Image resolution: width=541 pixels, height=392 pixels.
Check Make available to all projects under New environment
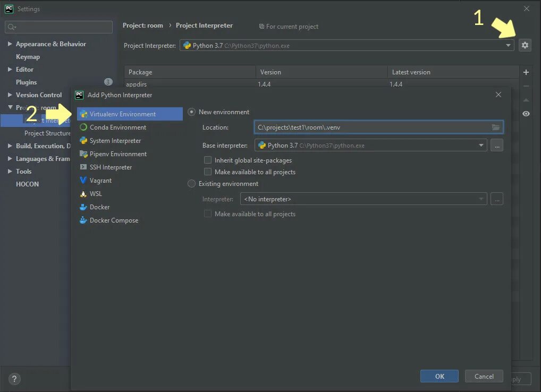[x=208, y=172]
